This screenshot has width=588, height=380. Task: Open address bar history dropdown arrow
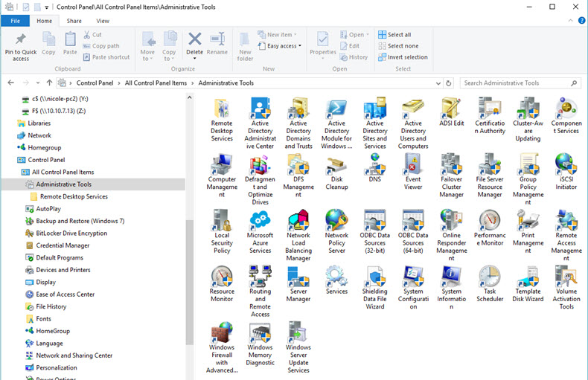[438, 83]
